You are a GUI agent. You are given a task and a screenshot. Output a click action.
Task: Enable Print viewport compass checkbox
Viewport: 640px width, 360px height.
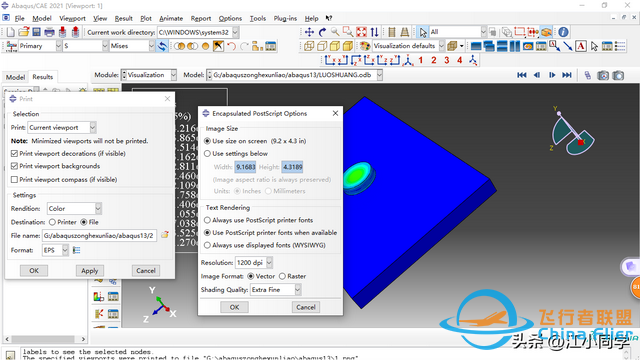pos(15,180)
